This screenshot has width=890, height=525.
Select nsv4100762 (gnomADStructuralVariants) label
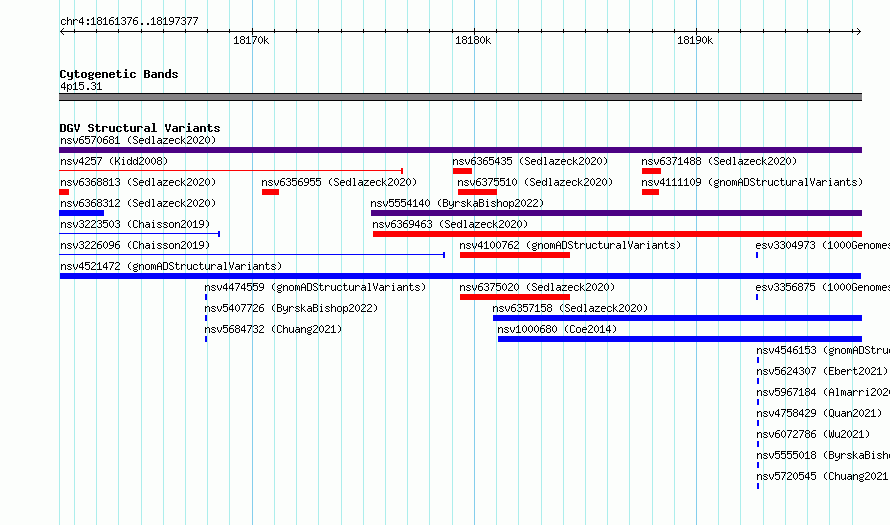[x=570, y=245]
